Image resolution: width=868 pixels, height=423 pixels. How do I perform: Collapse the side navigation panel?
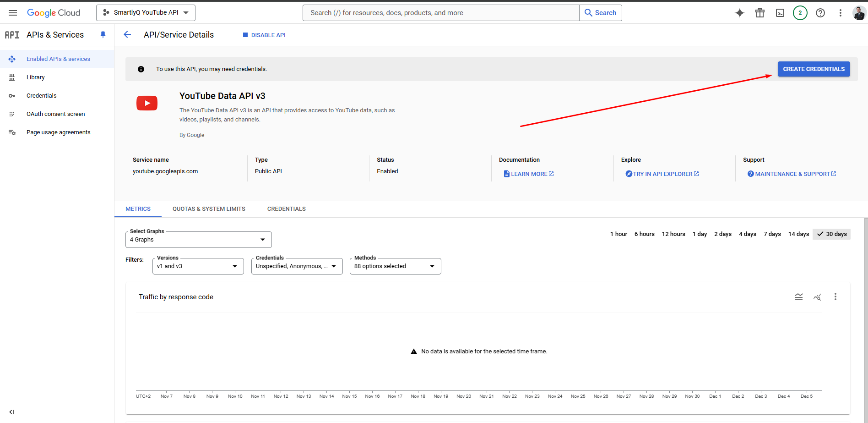(x=12, y=412)
